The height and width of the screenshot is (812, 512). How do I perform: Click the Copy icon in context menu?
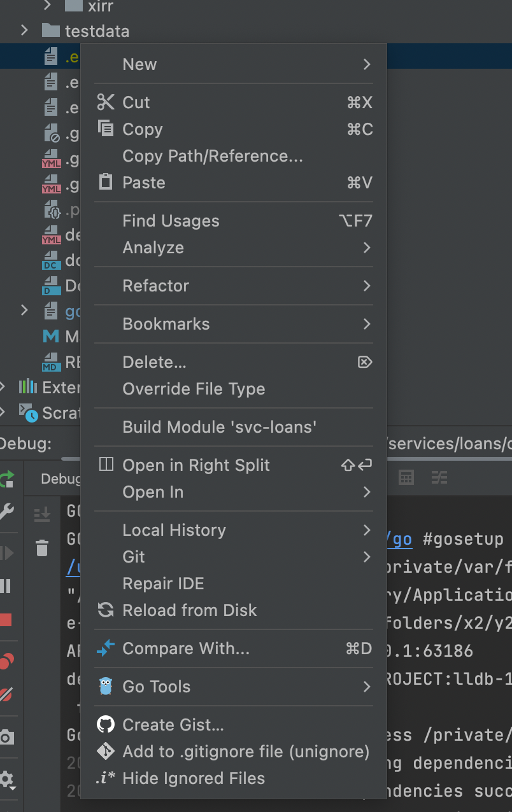[x=106, y=129]
